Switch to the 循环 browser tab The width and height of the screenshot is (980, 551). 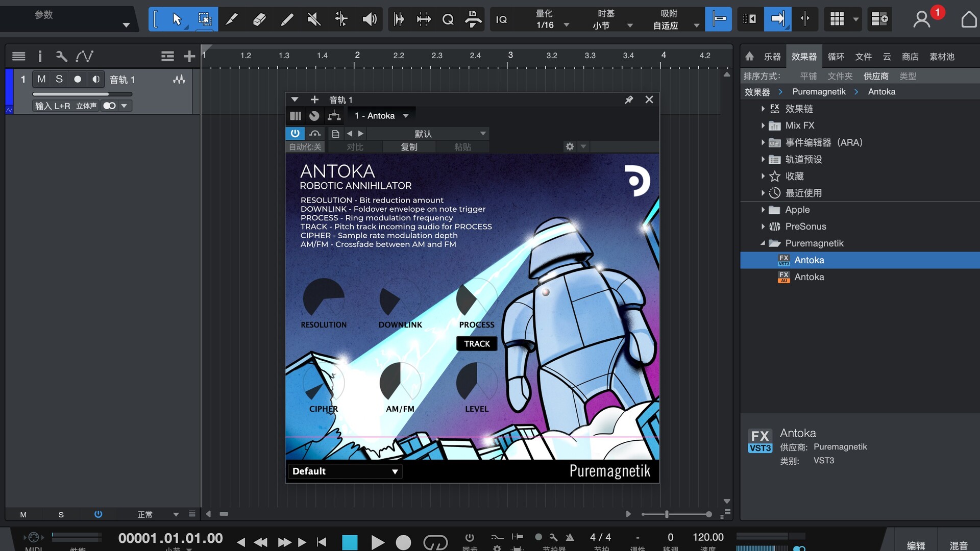coord(836,57)
